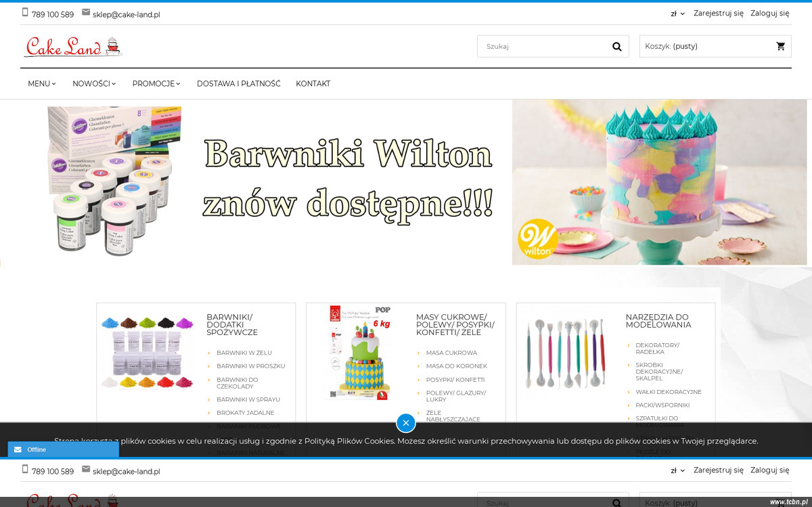The height and width of the screenshot is (507, 812).
Task: Open BARWNIKI DO CZEKOLADY link
Action: point(238,383)
